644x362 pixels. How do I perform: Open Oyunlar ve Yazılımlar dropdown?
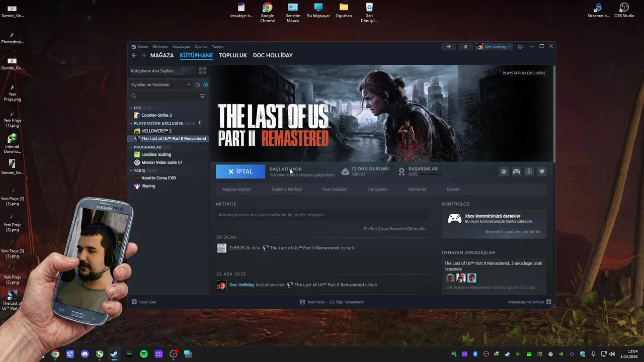[x=161, y=84]
